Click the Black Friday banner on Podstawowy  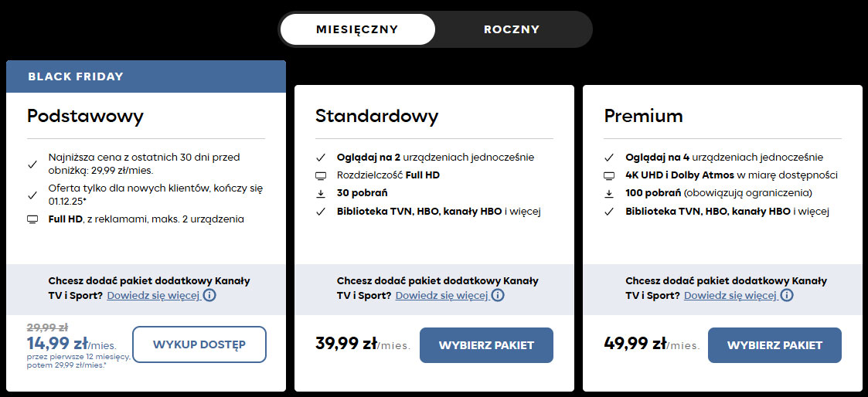coord(146,76)
